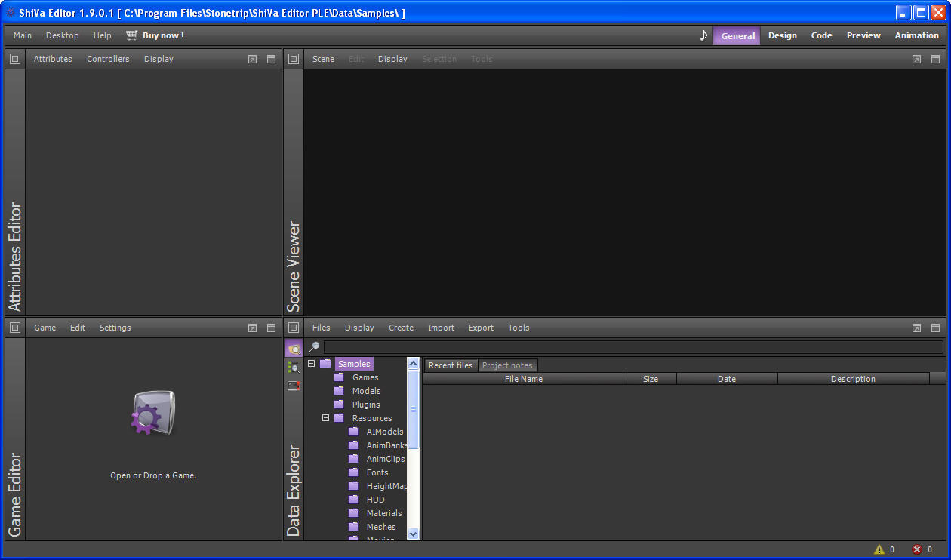Click the warnings icon in the status bar

tap(880, 549)
